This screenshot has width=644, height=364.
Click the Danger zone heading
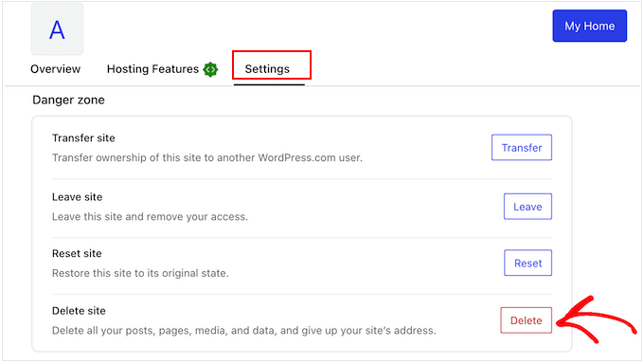tap(68, 100)
